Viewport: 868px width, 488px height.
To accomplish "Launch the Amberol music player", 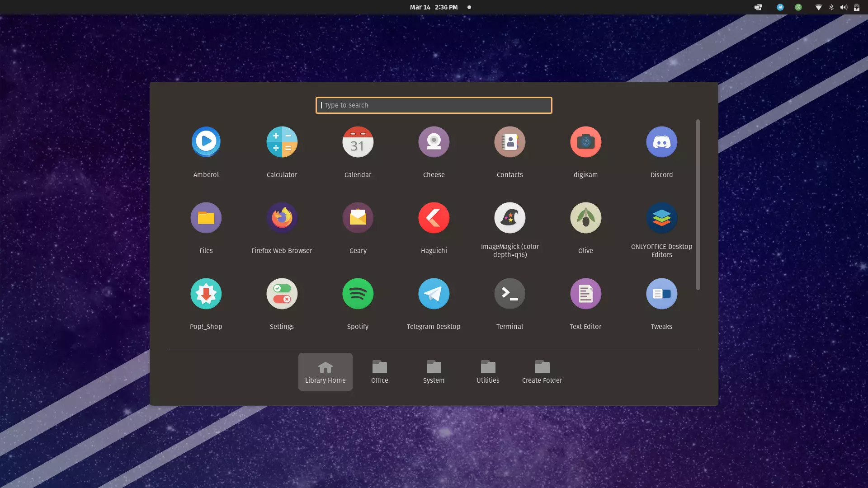I will (x=206, y=142).
